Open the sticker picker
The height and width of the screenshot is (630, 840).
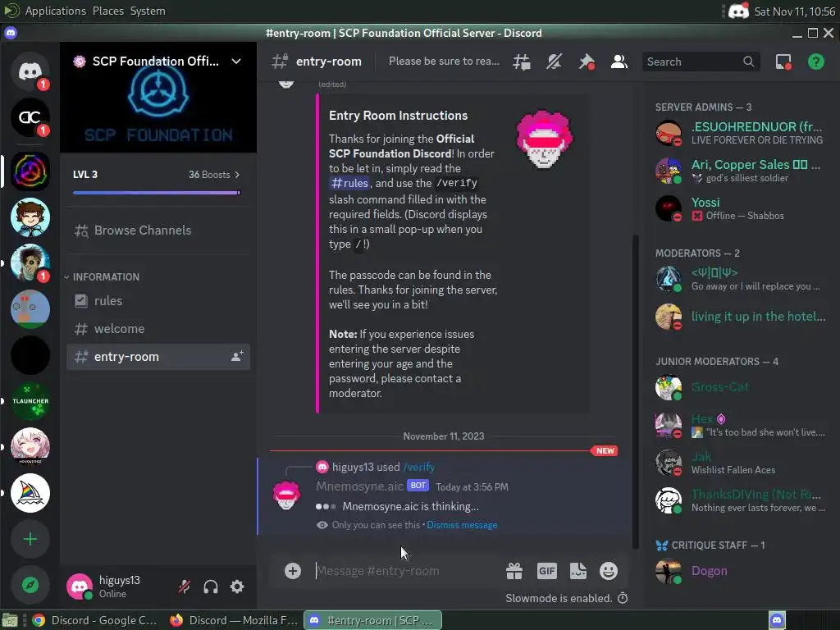pos(578,571)
